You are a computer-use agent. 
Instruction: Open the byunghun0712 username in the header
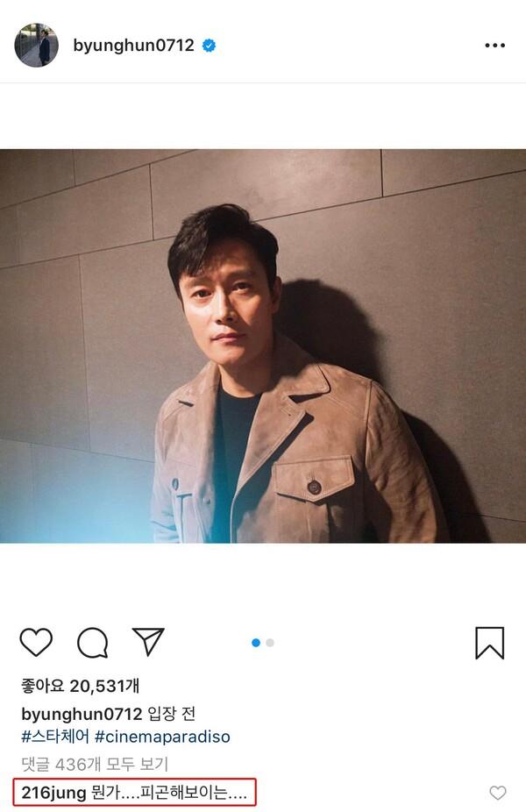(133, 46)
